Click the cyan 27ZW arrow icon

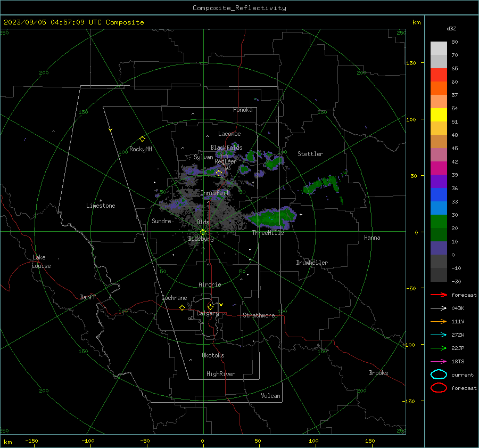pyautogui.click(x=439, y=335)
